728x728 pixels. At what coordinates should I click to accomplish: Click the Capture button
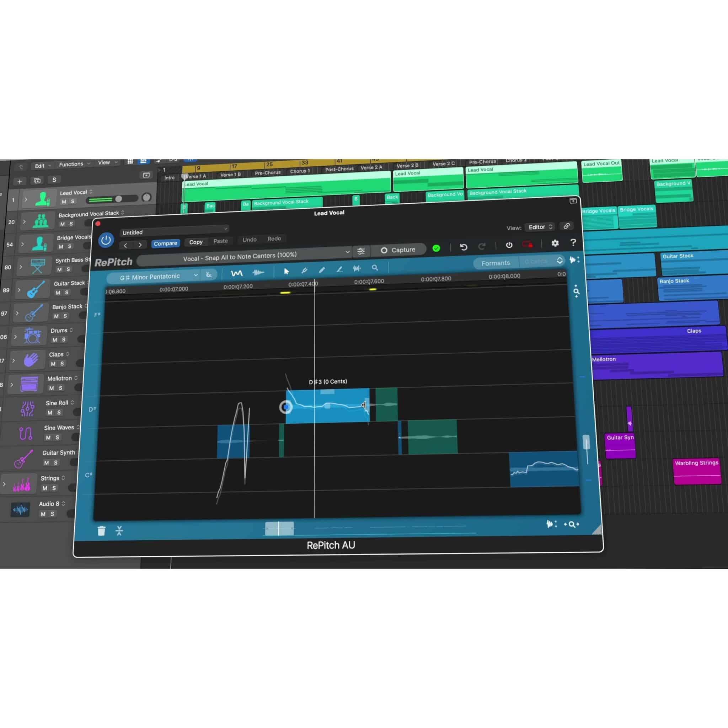(x=398, y=250)
